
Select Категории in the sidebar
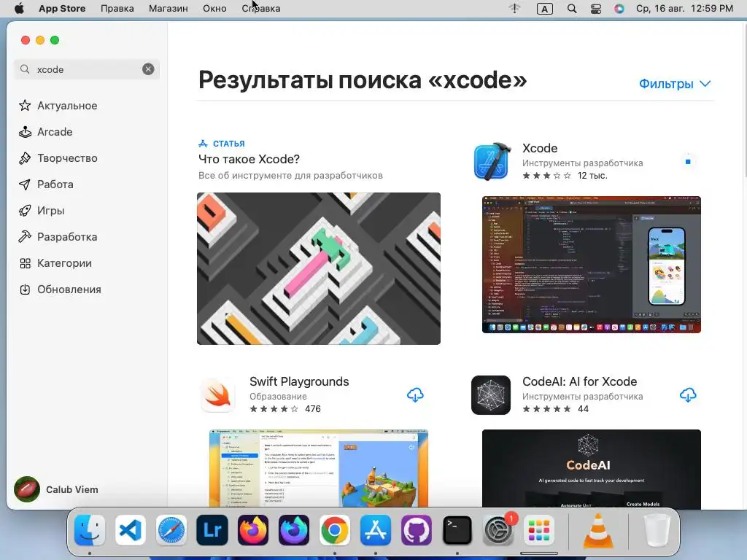64,262
